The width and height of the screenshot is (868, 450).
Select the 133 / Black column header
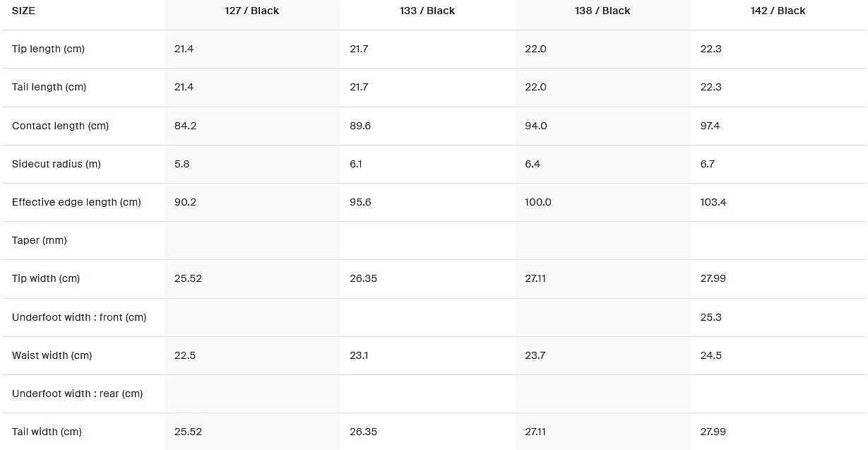[x=427, y=11]
